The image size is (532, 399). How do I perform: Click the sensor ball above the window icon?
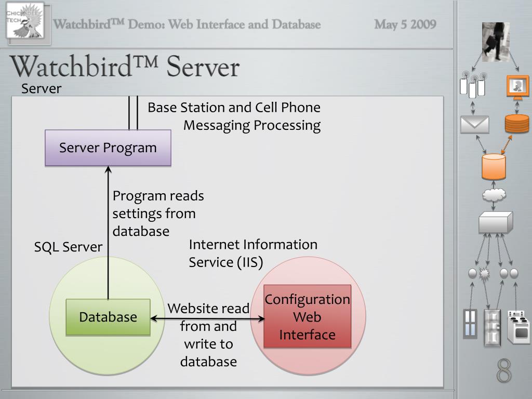coord(472,273)
